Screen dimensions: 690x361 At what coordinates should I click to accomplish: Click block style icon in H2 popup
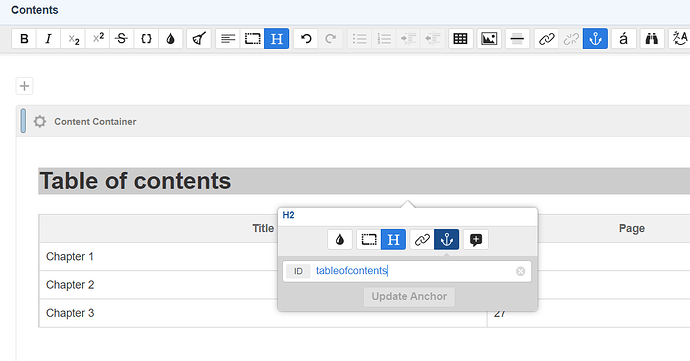369,239
